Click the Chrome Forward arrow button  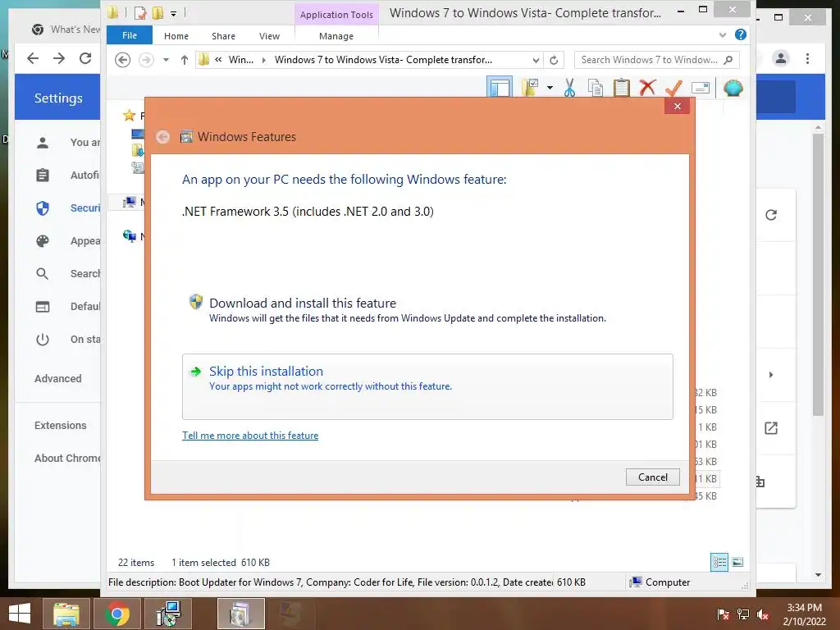[x=59, y=58]
